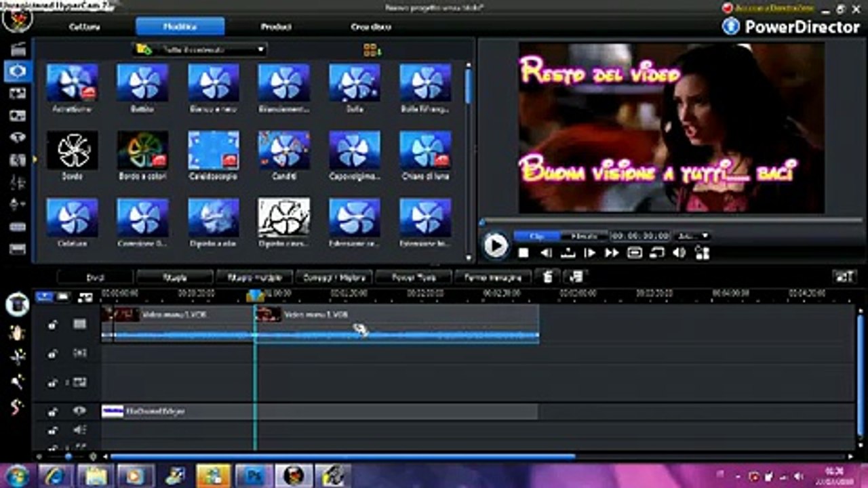Stop the preview playback

tap(524, 253)
